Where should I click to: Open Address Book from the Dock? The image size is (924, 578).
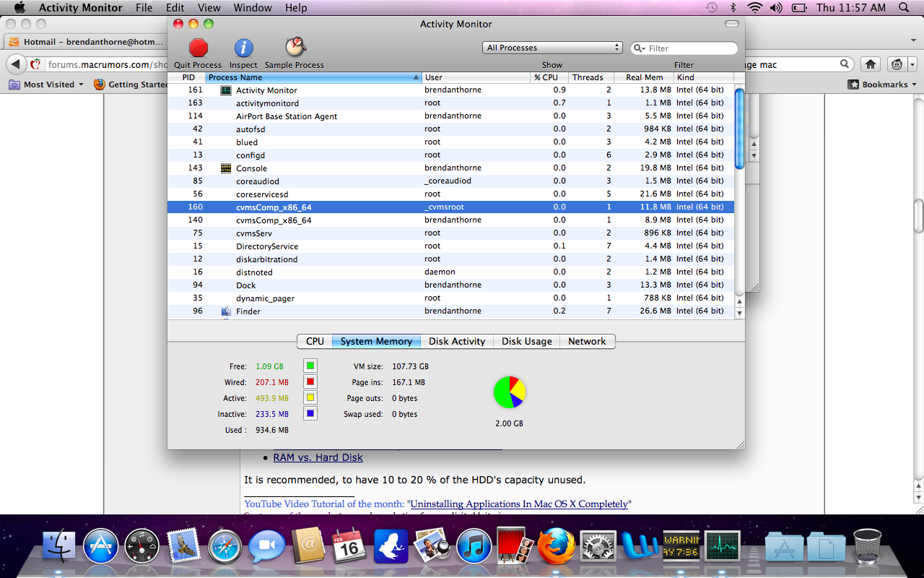pos(309,546)
